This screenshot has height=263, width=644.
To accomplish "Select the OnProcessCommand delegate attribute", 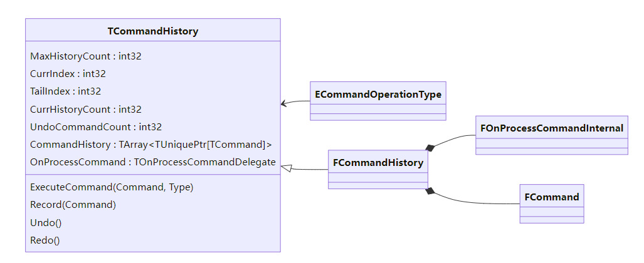I will 152,162.
